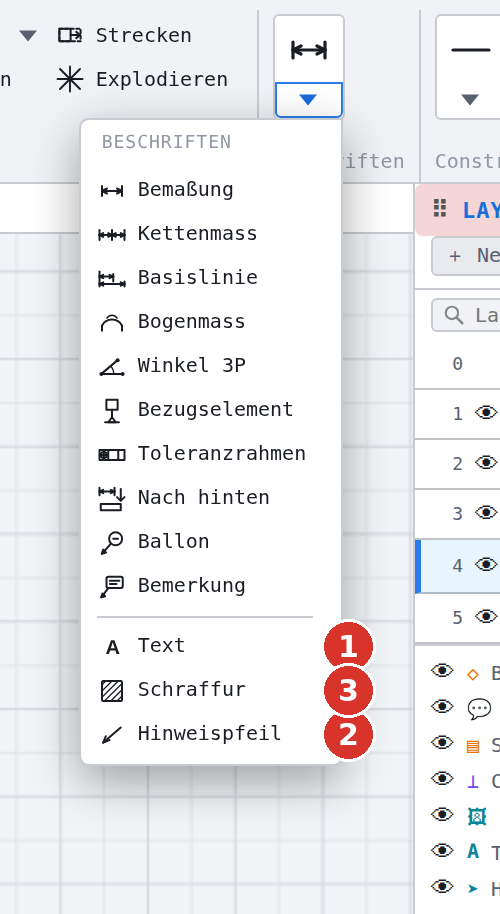
Task: Pick the Basislinie baseline dimension icon
Action: tap(112, 279)
